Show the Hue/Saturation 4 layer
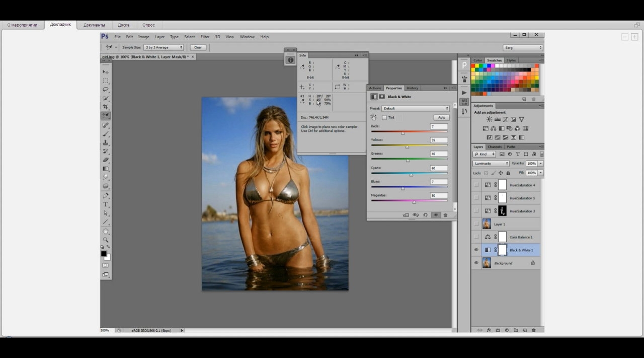This screenshot has height=358, width=644. (476, 185)
